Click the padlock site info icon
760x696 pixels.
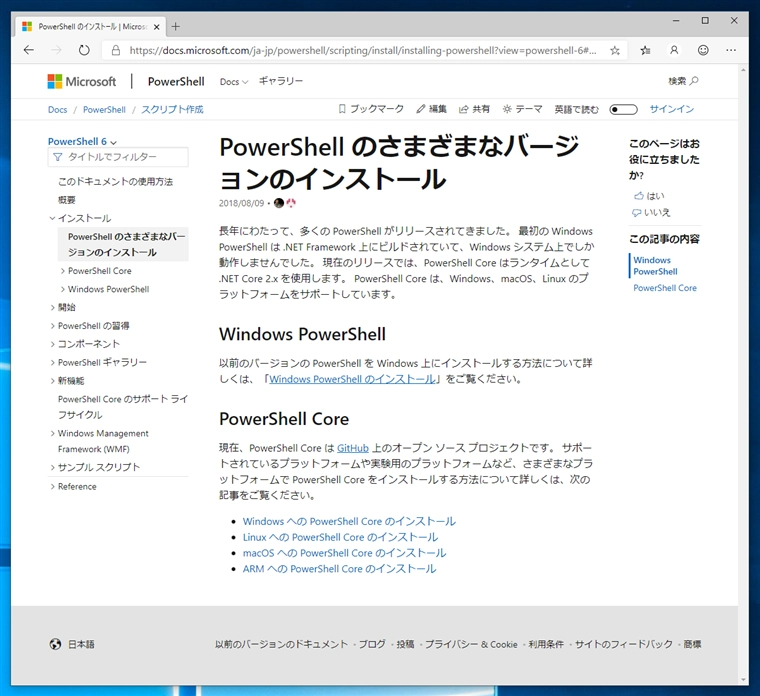click(115, 50)
